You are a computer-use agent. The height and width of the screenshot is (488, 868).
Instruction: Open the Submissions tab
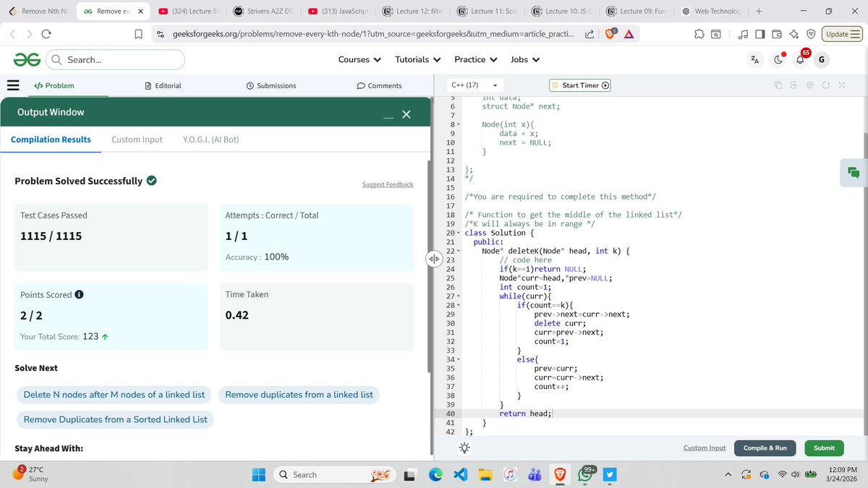[271, 85]
